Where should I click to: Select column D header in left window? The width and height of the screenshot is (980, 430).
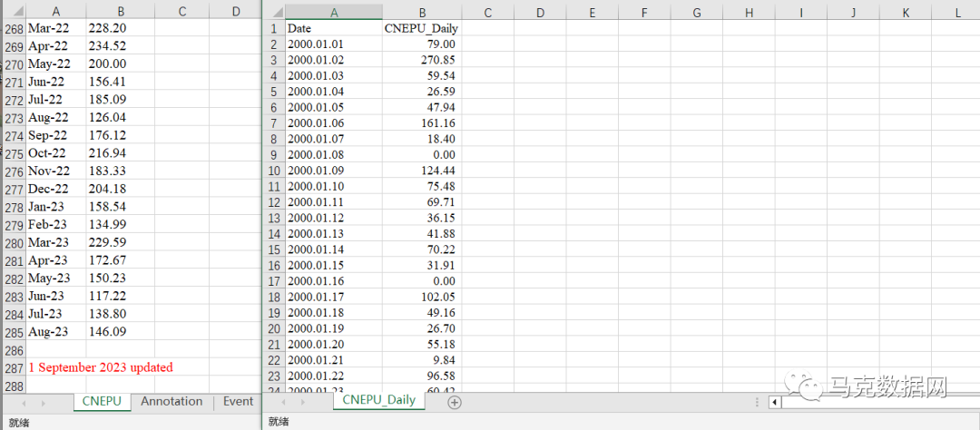(235, 12)
